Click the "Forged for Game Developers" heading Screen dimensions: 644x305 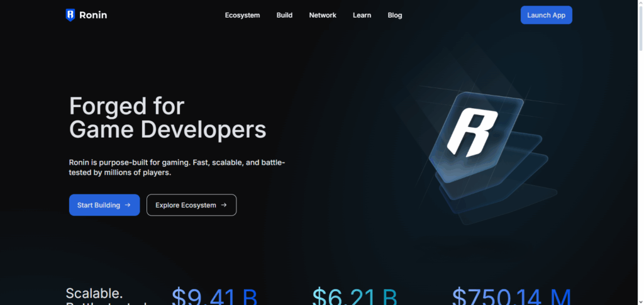[167, 118]
